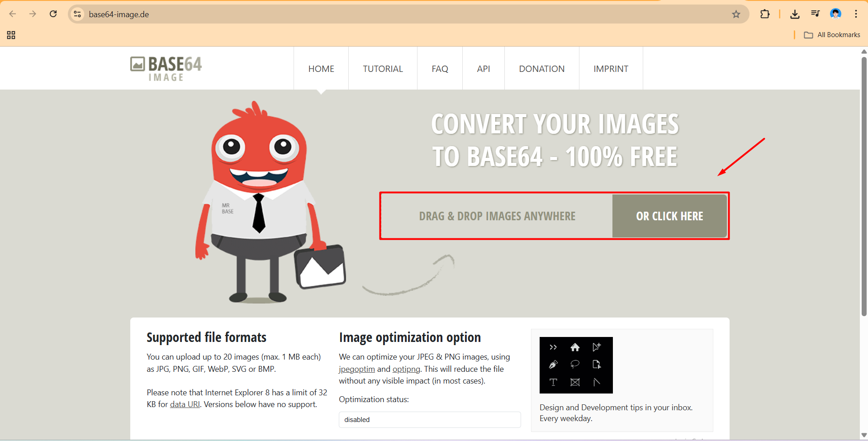868x441 pixels.
Task: Open the data URI link
Action: click(x=185, y=404)
